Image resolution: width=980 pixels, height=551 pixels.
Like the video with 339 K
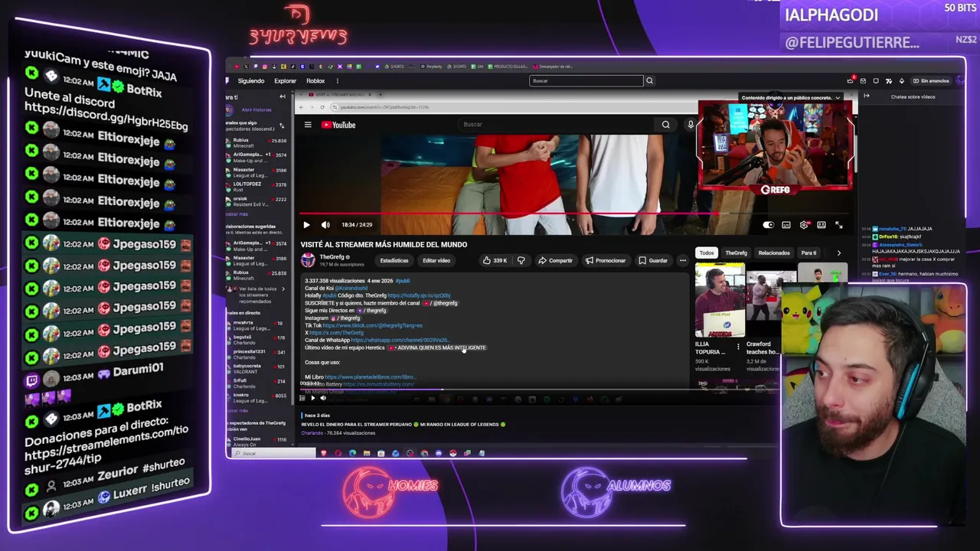tap(495, 260)
